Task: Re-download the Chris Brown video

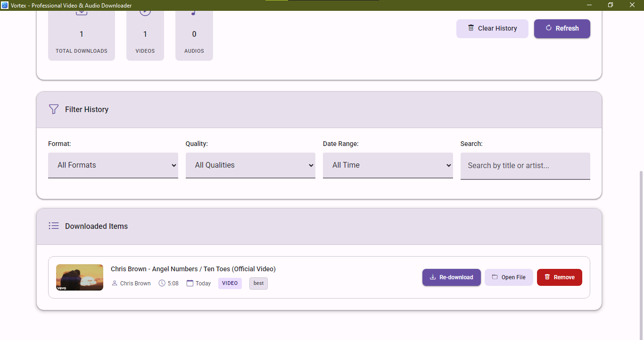Action: [451, 277]
